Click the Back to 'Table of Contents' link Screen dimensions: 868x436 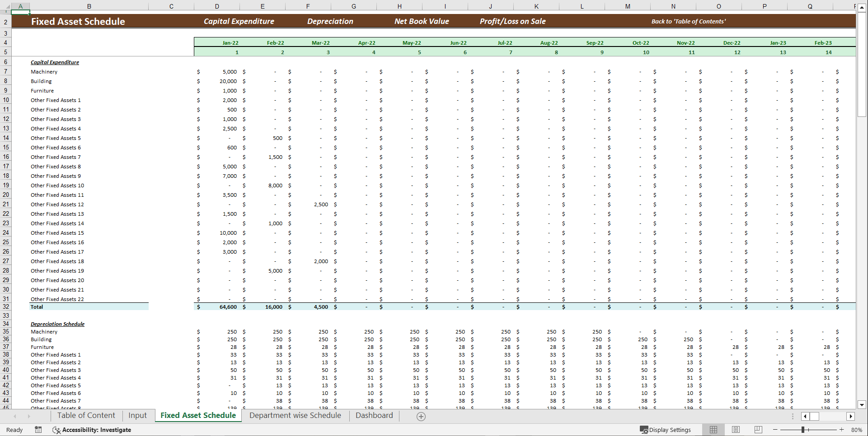click(x=689, y=21)
